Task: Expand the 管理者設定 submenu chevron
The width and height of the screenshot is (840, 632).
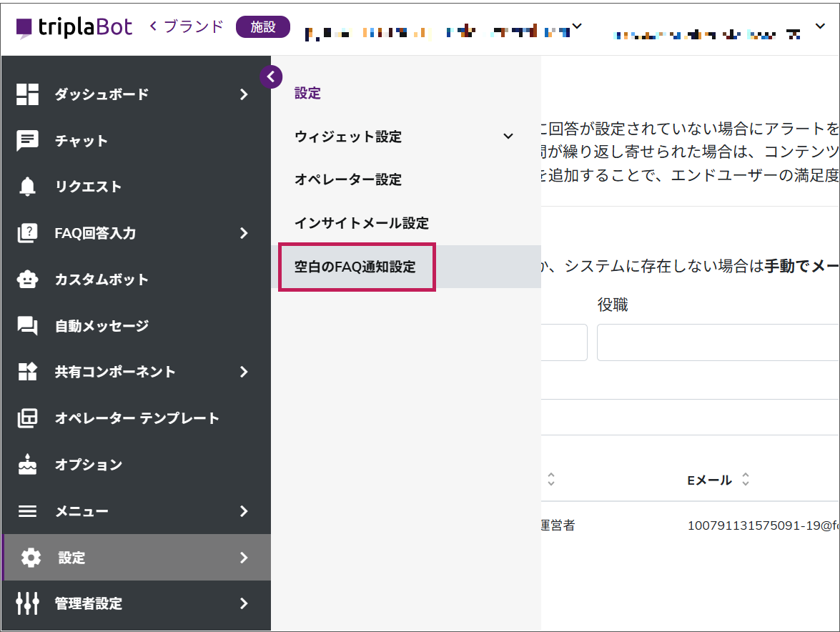Action: pos(244,603)
